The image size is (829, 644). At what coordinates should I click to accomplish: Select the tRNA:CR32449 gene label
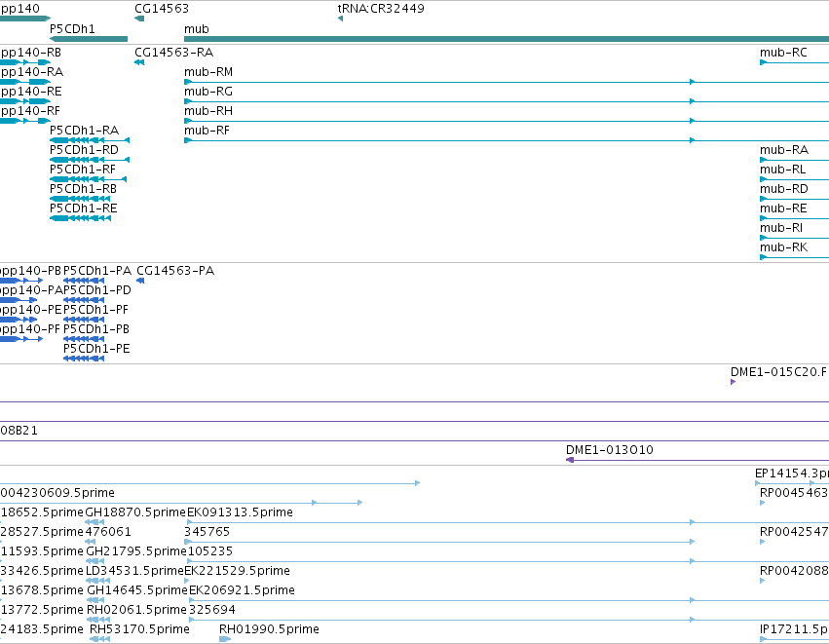pos(381,9)
